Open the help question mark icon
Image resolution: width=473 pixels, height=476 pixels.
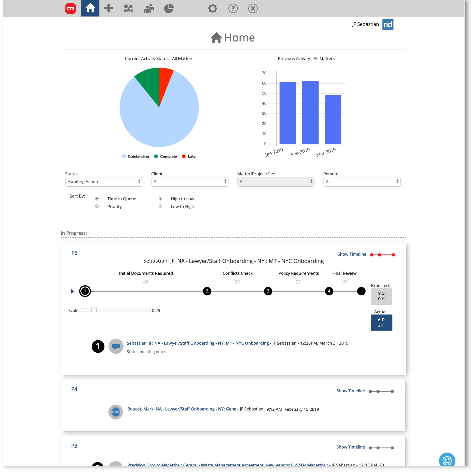(233, 9)
